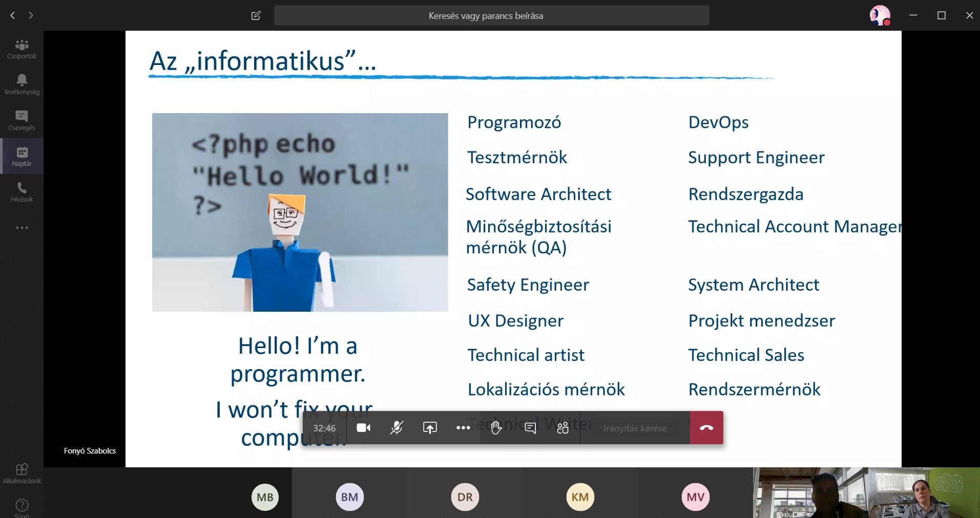Viewport: 980px width, 518px height.
Task: Click the Irányítás kérése button
Action: 635,428
